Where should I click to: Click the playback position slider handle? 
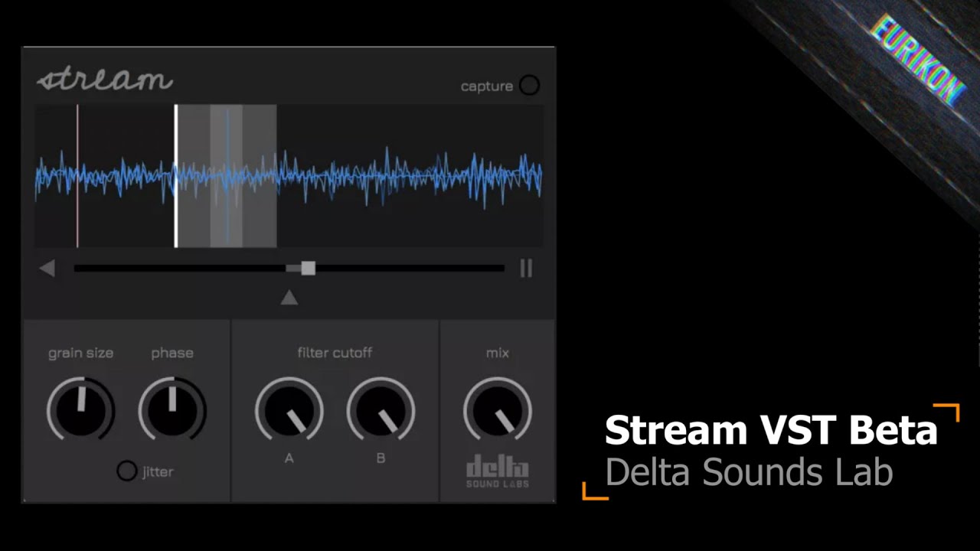coord(308,268)
